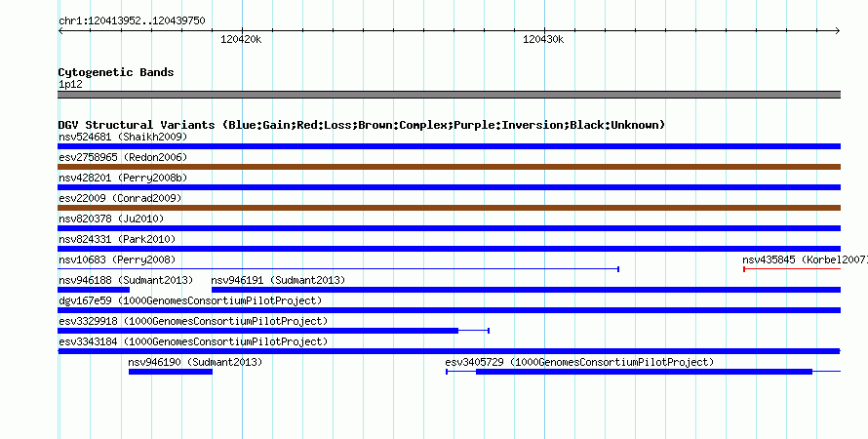
Task: Select nsv946191 (Sudmant2013) label
Action: (278, 280)
